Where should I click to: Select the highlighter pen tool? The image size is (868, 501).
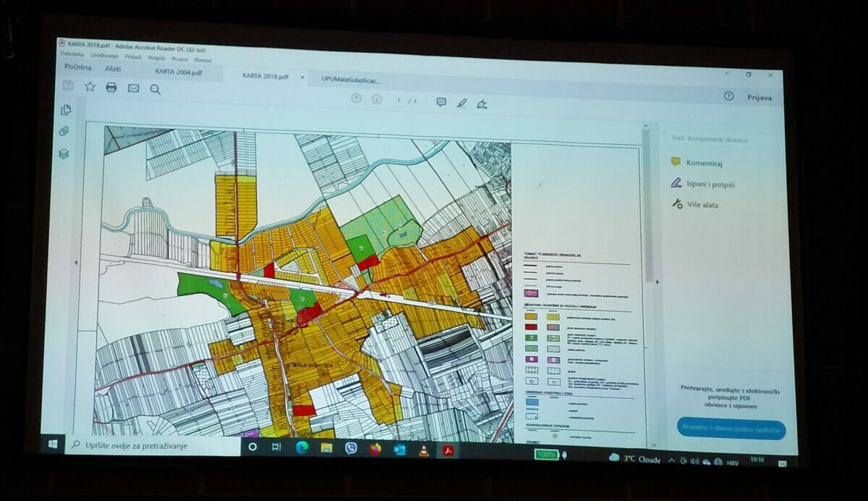click(x=461, y=103)
